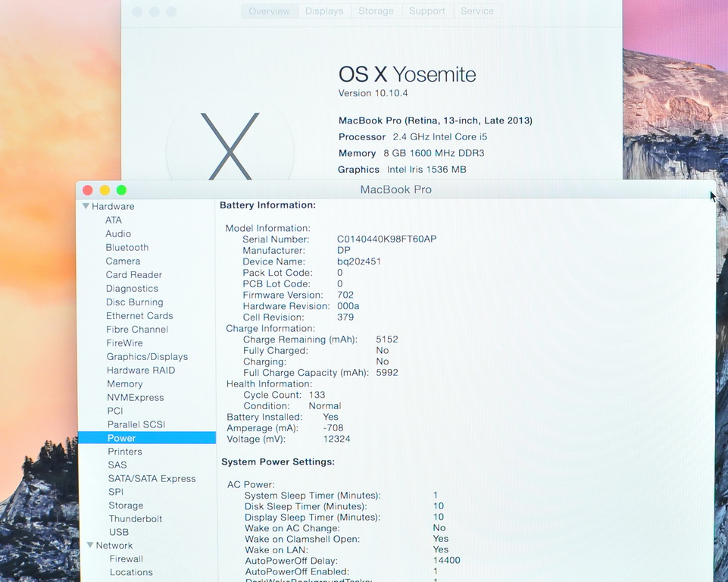728x582 pixels.
Task: Collapse the Network disclosure triangle
Action: tap(90, 545)
